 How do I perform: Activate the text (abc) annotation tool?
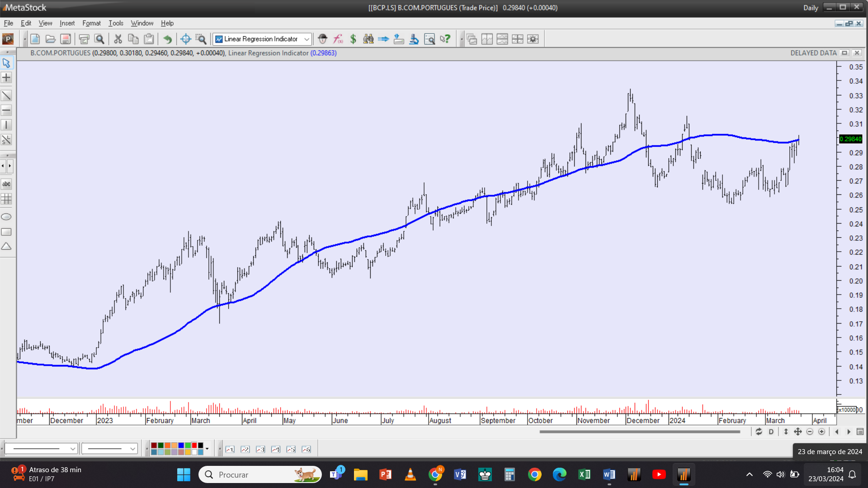(6, 184)
